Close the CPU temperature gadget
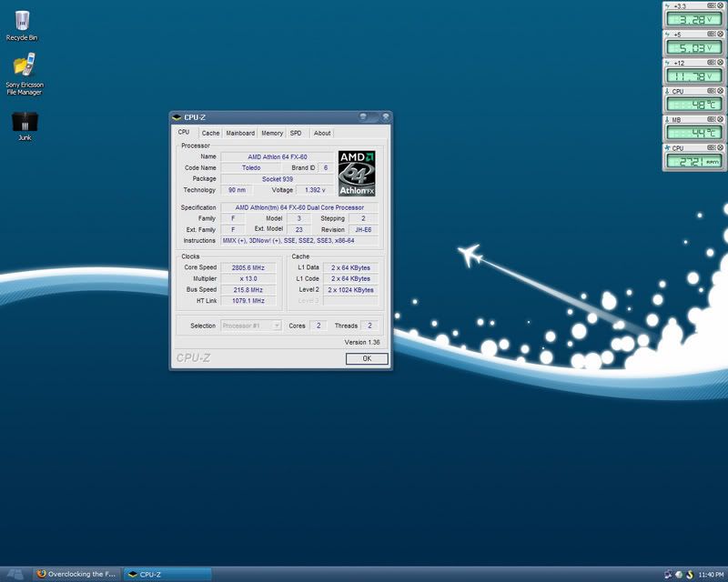 [720, 91]
